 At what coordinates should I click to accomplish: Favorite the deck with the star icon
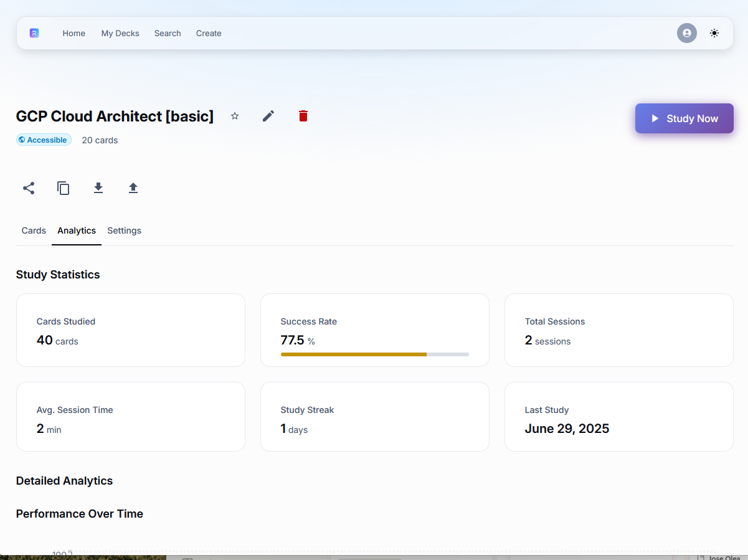235,116
